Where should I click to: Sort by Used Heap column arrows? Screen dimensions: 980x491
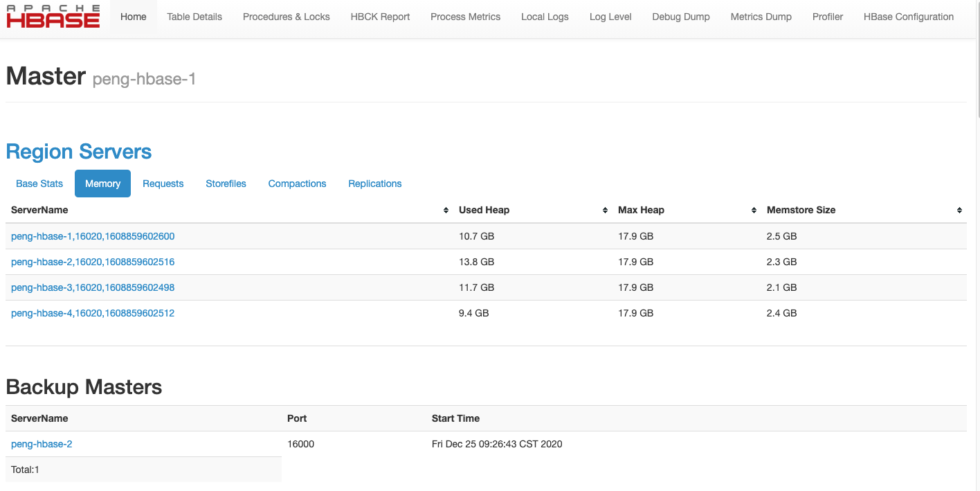tap(605, 210)
